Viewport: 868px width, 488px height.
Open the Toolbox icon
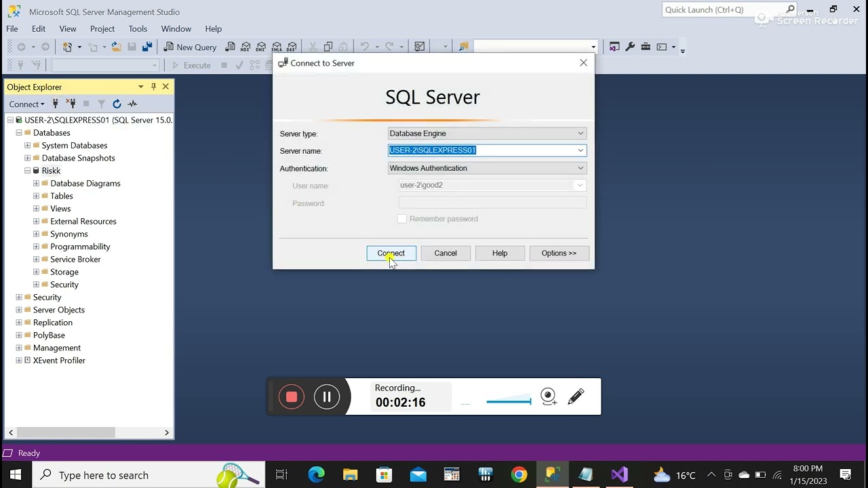tap(646, 47)
